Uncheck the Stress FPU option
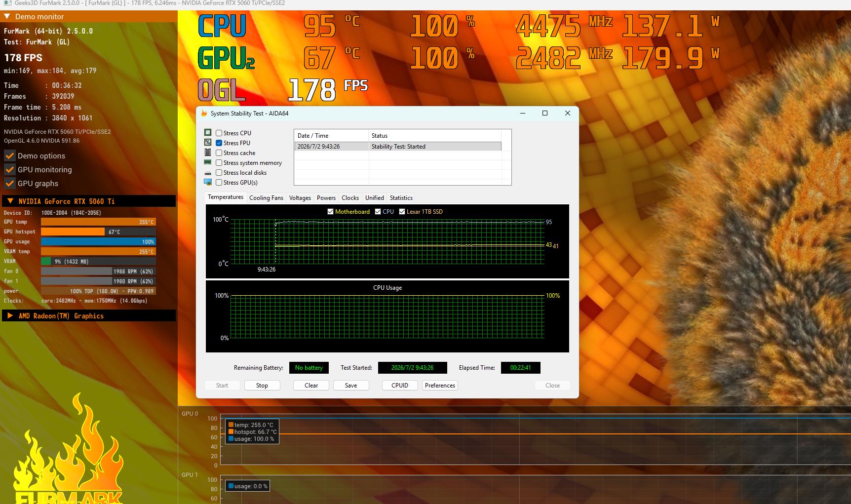 (219, 143)
